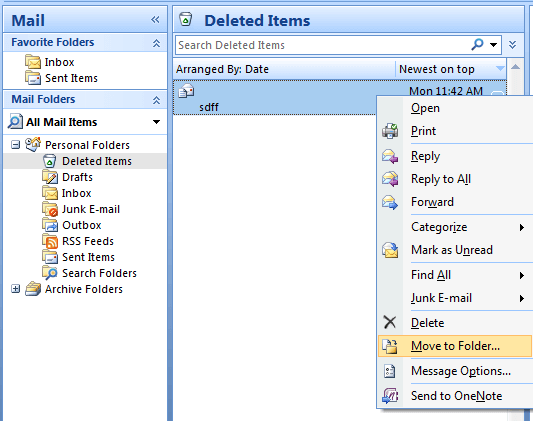Expand the Archive Folders tree node
The width and height of the screenshot is (533, 421).
15,289
